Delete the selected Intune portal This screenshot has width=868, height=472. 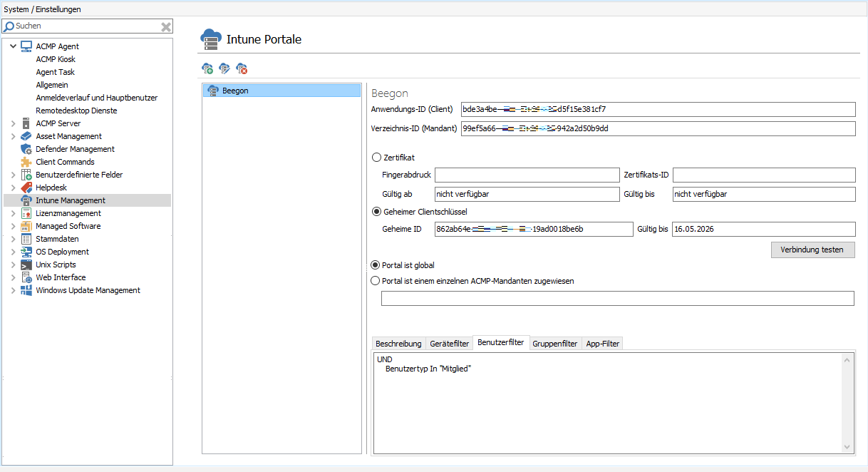[242, 68]
